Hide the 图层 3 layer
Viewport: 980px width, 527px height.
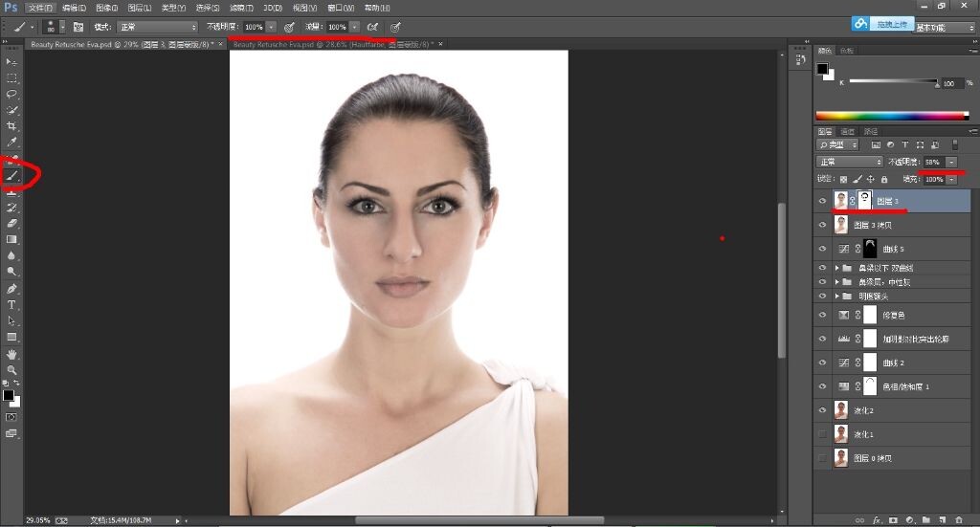click(822, 201)
